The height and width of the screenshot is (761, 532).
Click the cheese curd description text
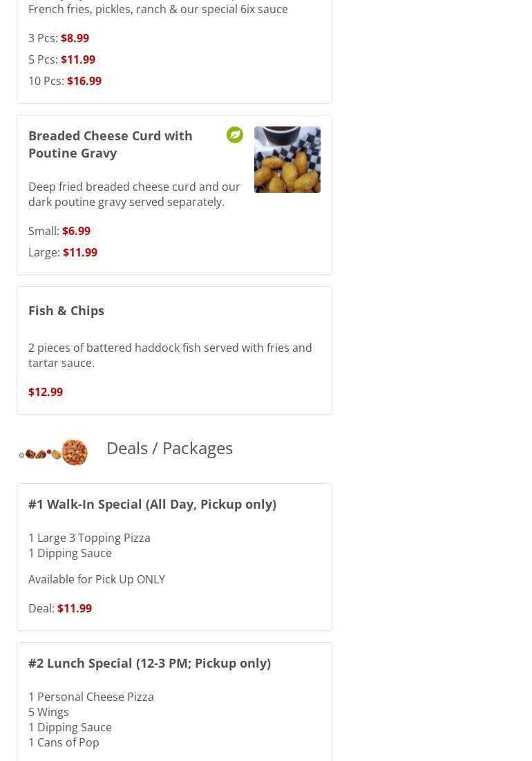[134, 194]
